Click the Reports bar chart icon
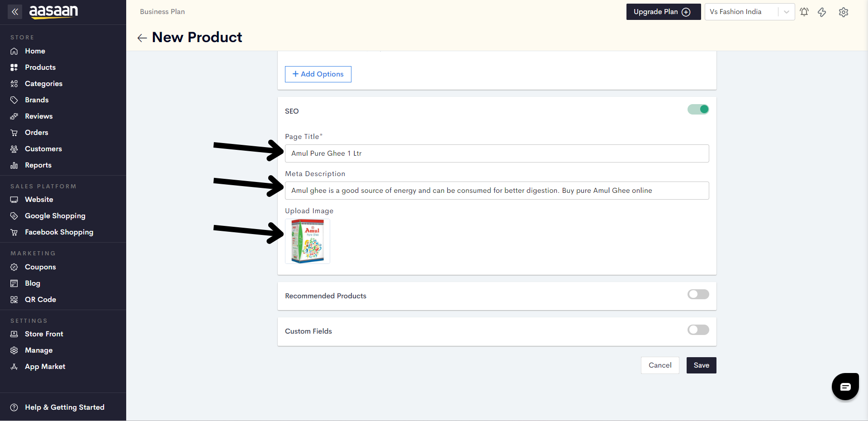Screen dimensions: 868x421 (x=14, y=165)
